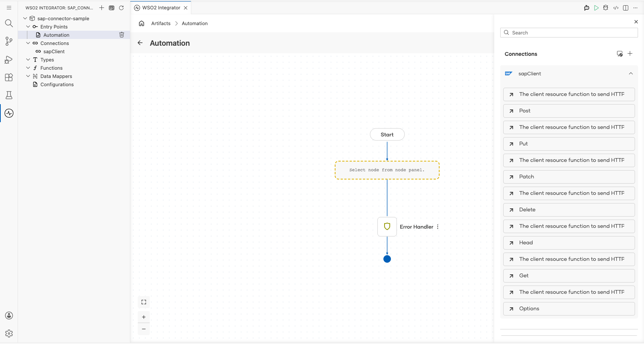Select the Delete connection action
Screen dimensions: 644x344
[x=569, y=210]
